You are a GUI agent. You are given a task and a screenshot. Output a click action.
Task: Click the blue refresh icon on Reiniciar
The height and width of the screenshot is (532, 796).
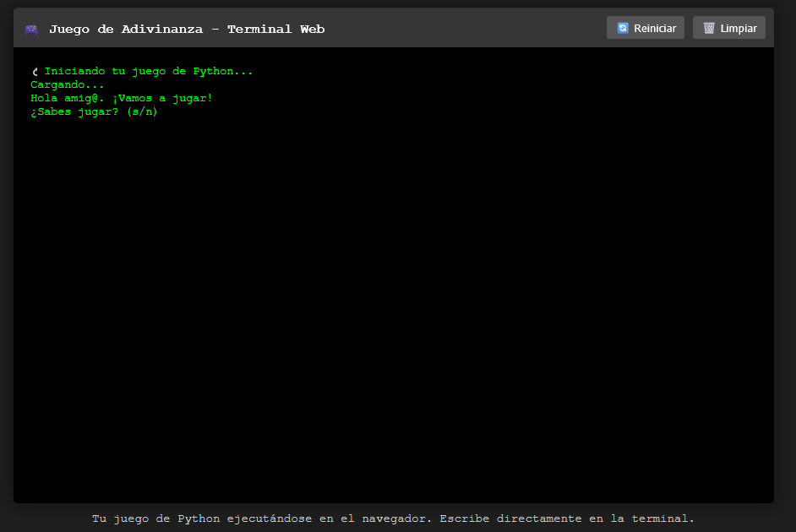[623, 28]
